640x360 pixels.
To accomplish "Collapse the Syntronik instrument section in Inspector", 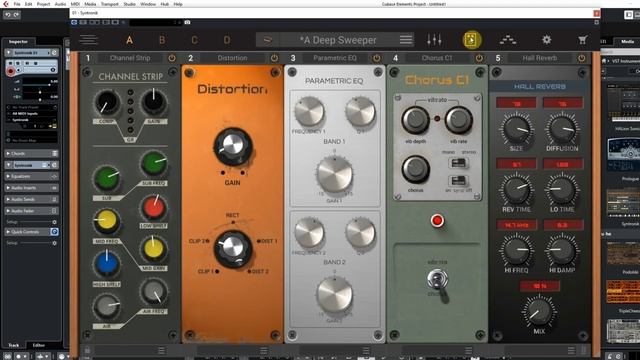I will [8, 165].
